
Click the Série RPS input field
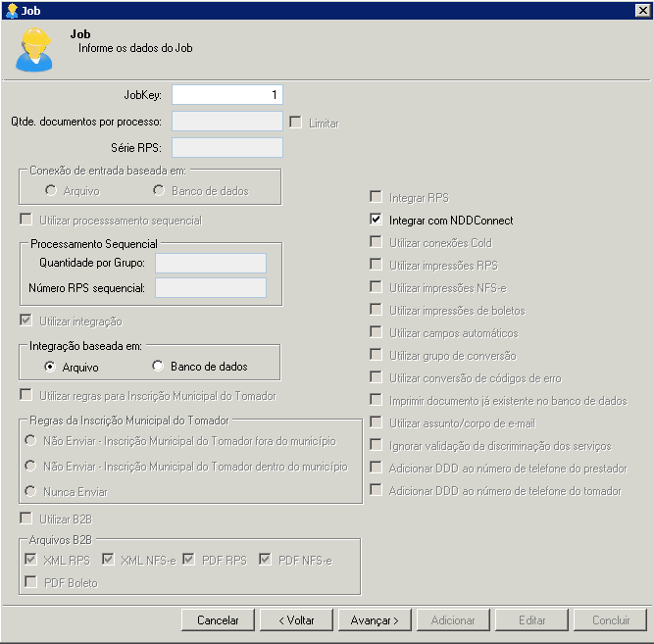pos(227,148)
